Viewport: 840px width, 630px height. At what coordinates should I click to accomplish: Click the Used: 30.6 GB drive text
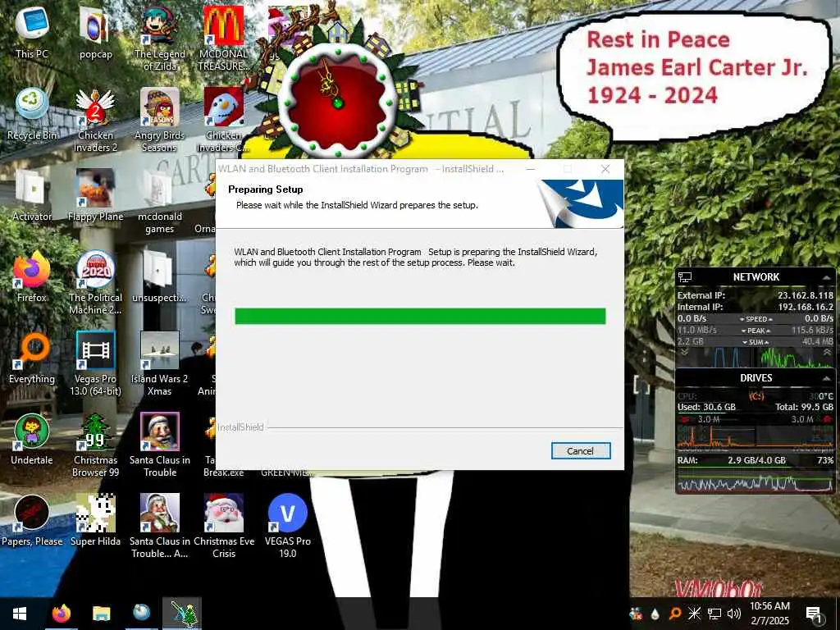706,407
